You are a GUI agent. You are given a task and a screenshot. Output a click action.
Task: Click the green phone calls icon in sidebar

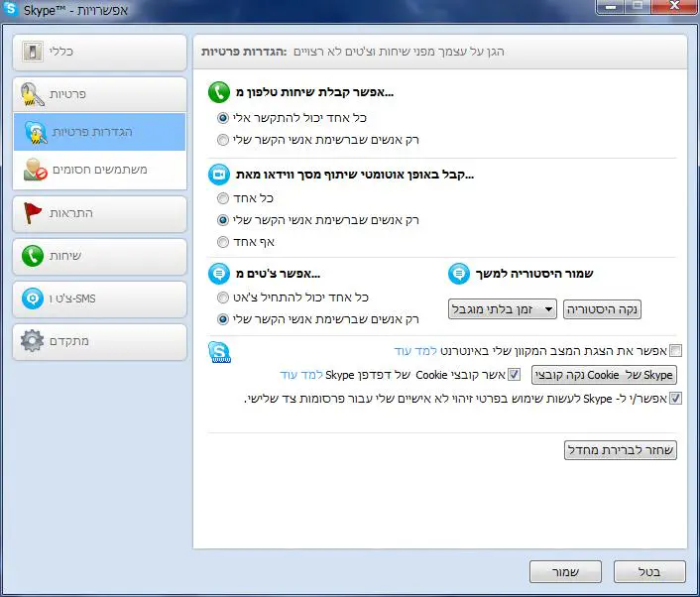[33, 256]
